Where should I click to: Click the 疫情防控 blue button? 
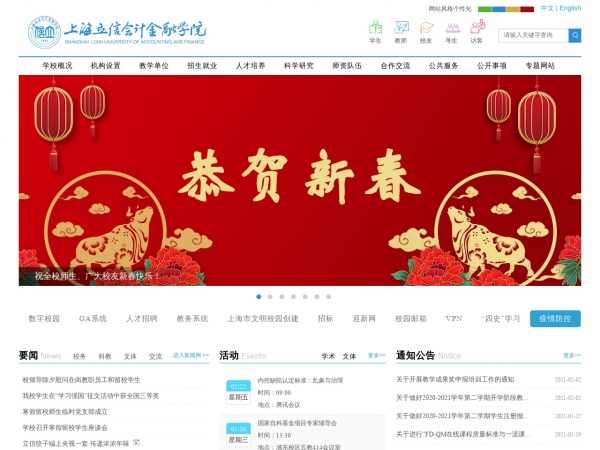pos(555,319)
